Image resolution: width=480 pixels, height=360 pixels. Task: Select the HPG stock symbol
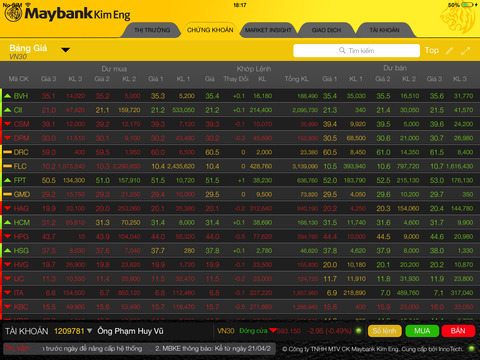pos(21,236)
